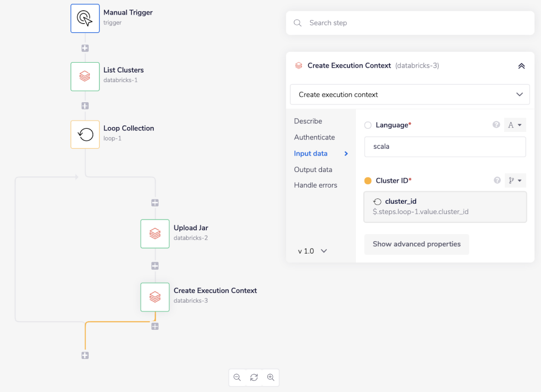Open the Loop Collection loop-1 node
The height and width of the screenshot is (392, 541).
85,134
